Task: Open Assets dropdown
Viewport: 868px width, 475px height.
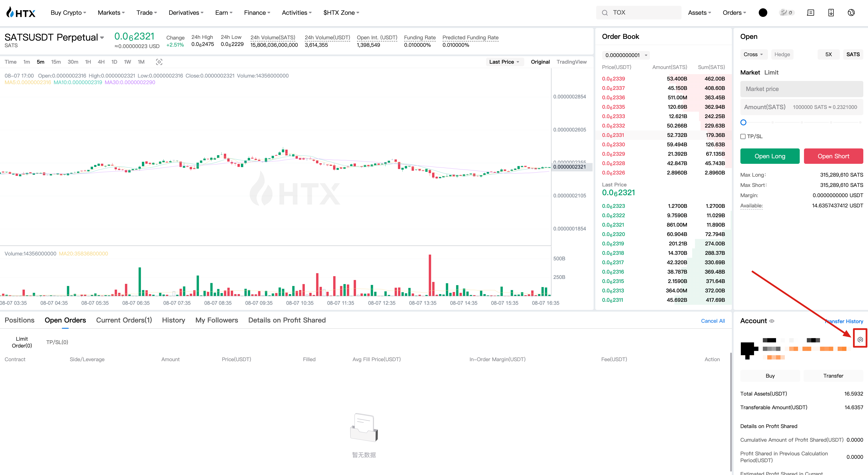Action: point(699,13)
